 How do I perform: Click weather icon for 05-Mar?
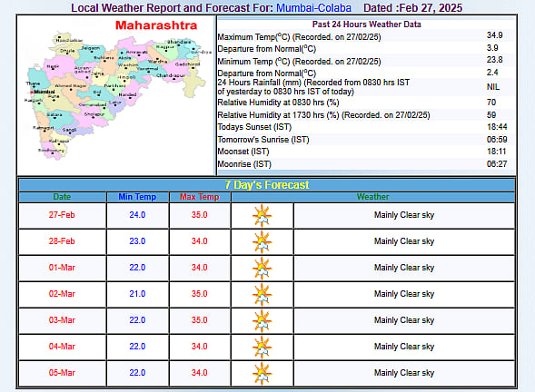[x=262, y=373]
